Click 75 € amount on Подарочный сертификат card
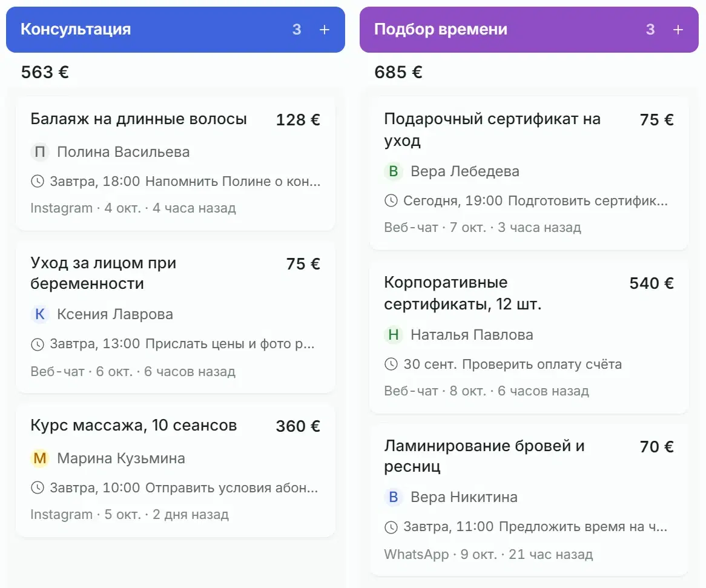Viewport: 706px width, 588px height. (657, 120)
